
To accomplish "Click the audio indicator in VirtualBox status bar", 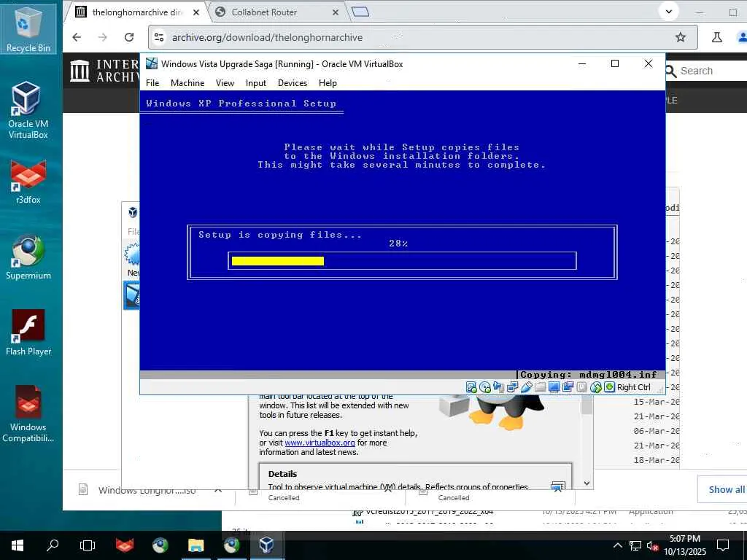I will [x=498, y=387].
